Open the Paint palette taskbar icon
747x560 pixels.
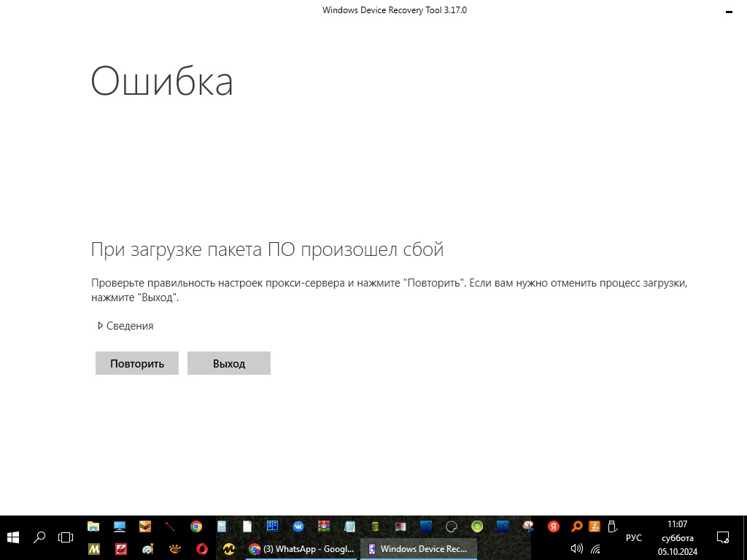(147, 549)
